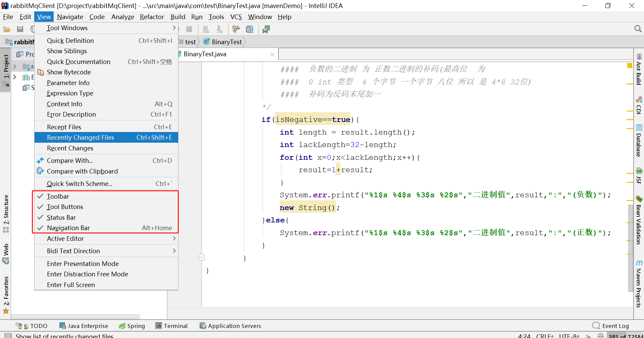Click the Stop square toolbar icon

189,29
